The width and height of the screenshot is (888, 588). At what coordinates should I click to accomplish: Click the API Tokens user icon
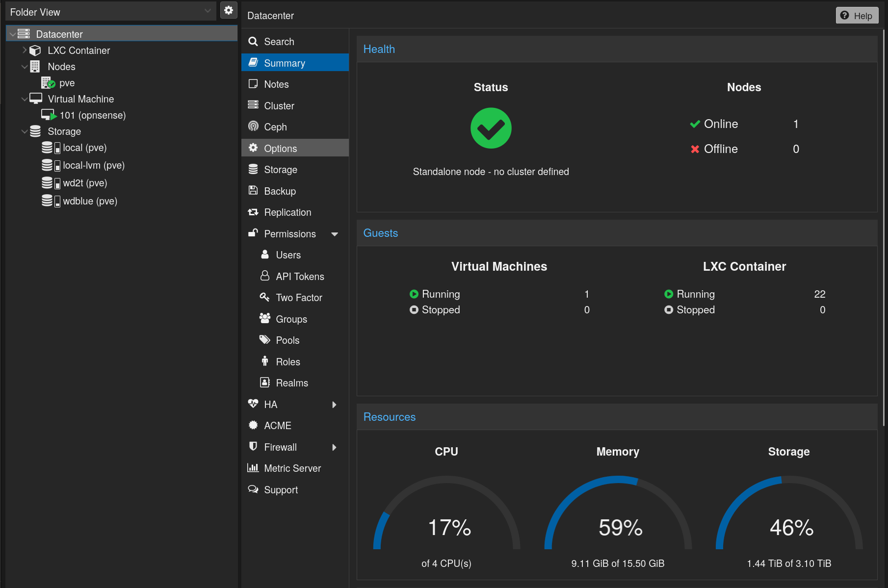click(x=265, y=276)
